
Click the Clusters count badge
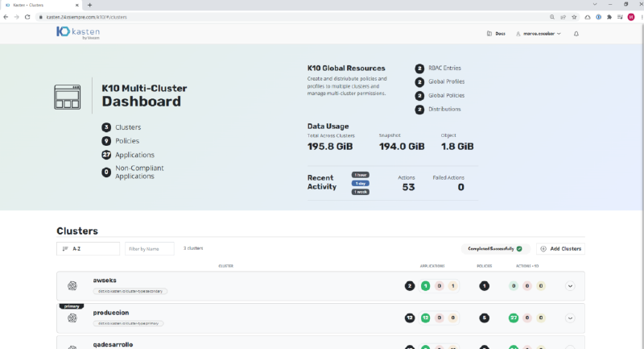click(106, 127)
